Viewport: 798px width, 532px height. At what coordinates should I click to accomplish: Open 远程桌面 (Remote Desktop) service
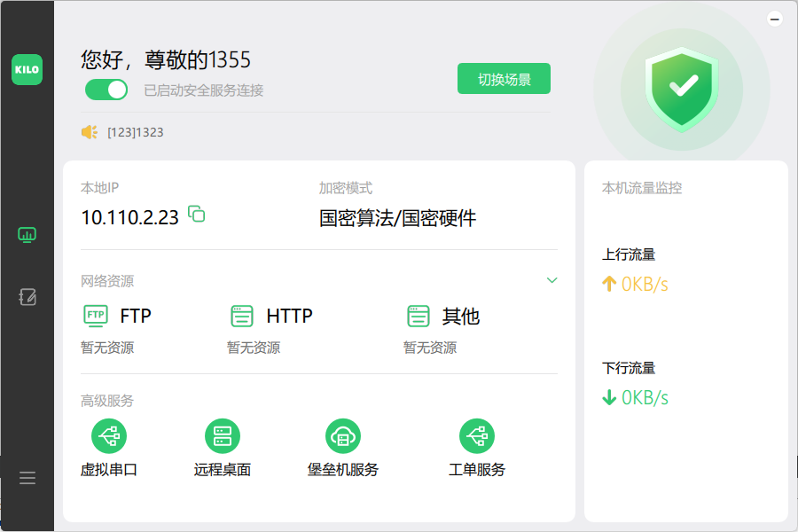223,435
